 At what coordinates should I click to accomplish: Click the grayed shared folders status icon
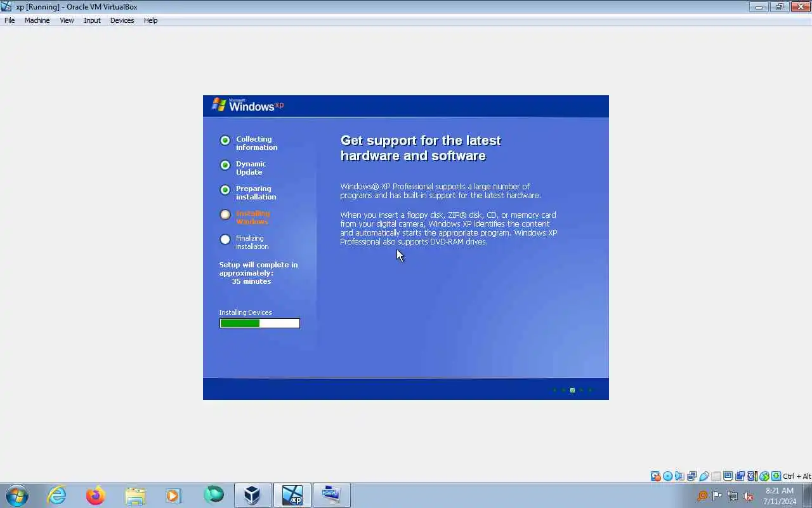716,476
